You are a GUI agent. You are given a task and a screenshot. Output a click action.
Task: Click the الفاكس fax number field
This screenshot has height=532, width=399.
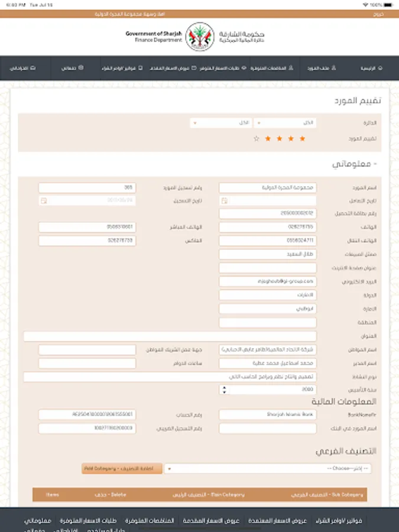pyautogui.click(x=87, y=241)
